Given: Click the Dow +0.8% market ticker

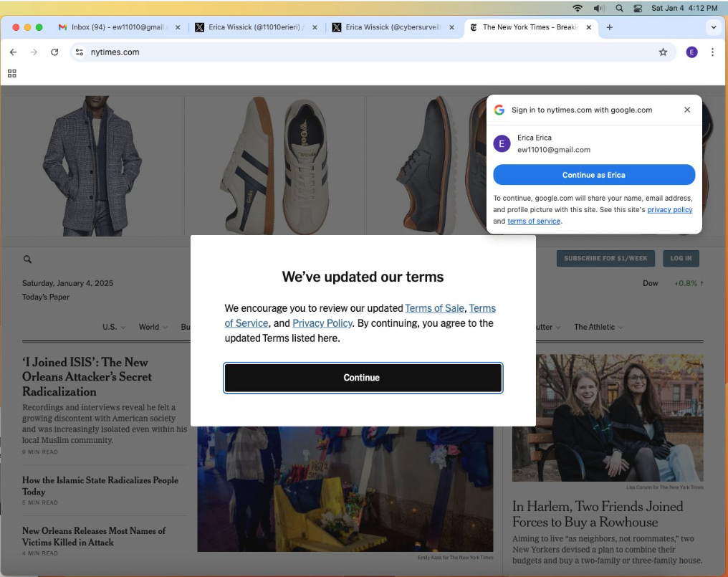Looking at the screenshot, I should [x=673, y=283].
